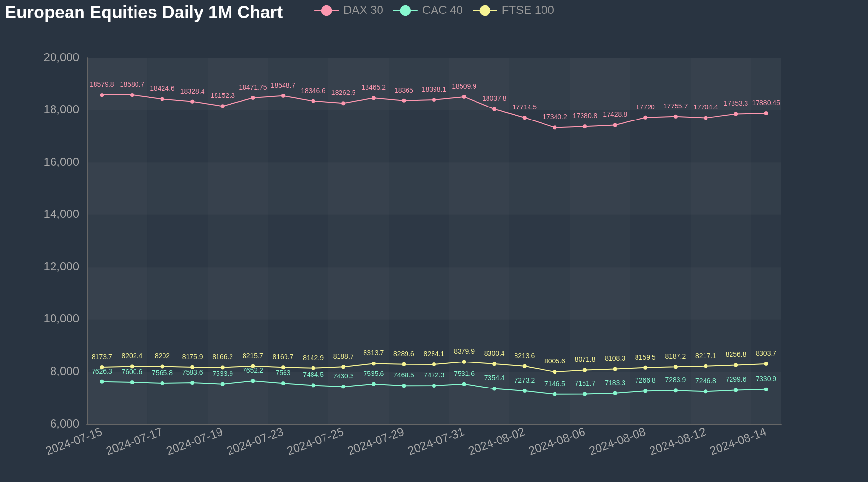The image size is (868, 482).
Task: Click the DAX data label 18346.6
Action: click(x=313, y=91)
